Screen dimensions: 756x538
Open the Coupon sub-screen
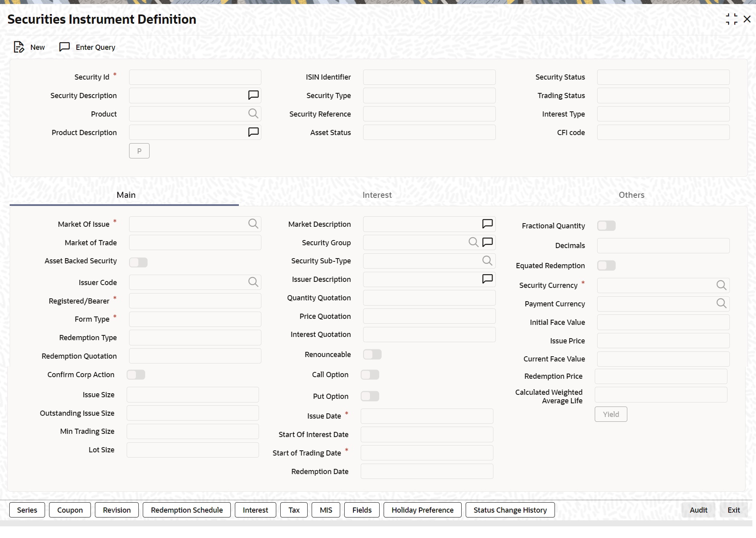70,510
